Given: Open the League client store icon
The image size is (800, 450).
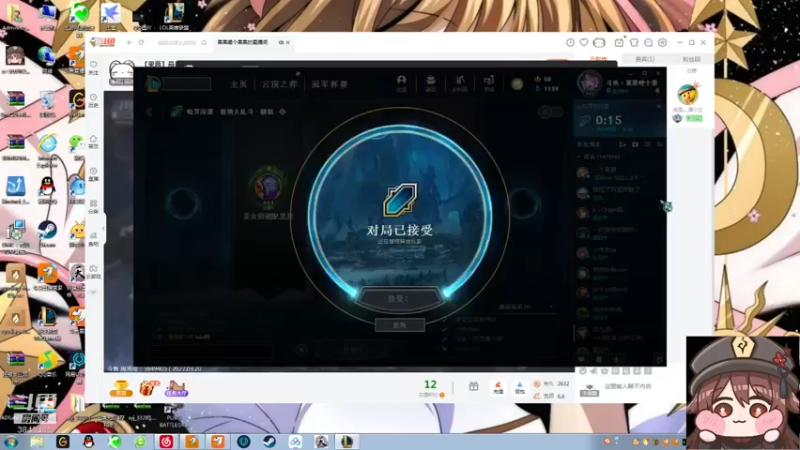Looking at the screenshot, I should [489, 83].
